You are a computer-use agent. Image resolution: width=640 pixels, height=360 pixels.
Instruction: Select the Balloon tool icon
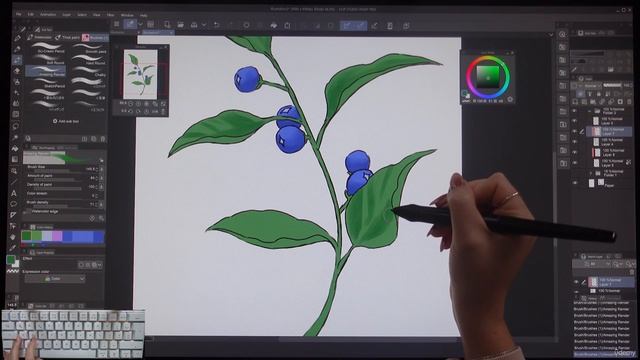(13, 204)
